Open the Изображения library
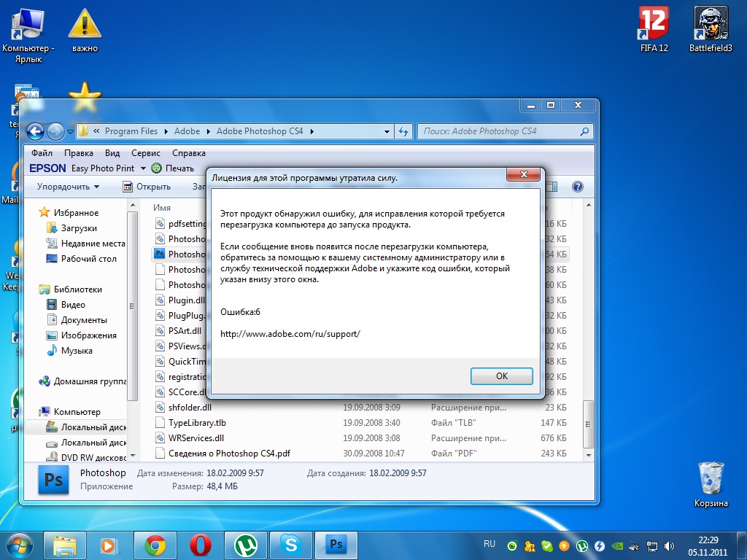The image size is (747, 560). point(82,335)
